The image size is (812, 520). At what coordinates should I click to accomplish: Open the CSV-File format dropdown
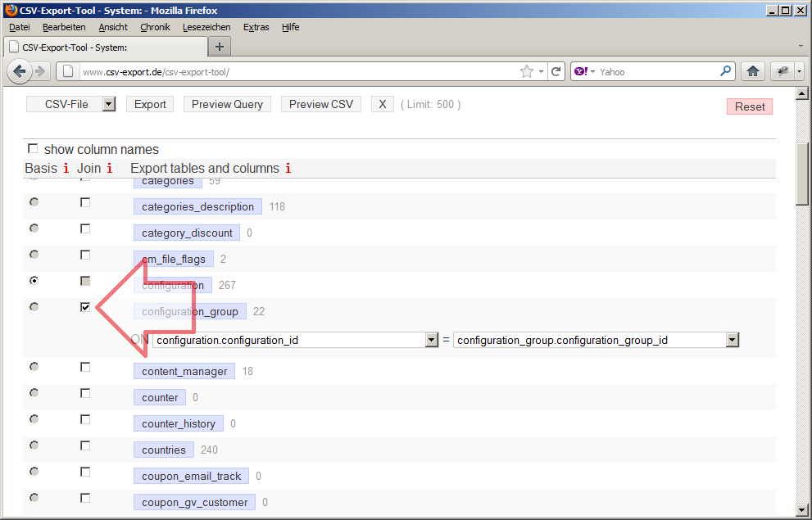108,104
